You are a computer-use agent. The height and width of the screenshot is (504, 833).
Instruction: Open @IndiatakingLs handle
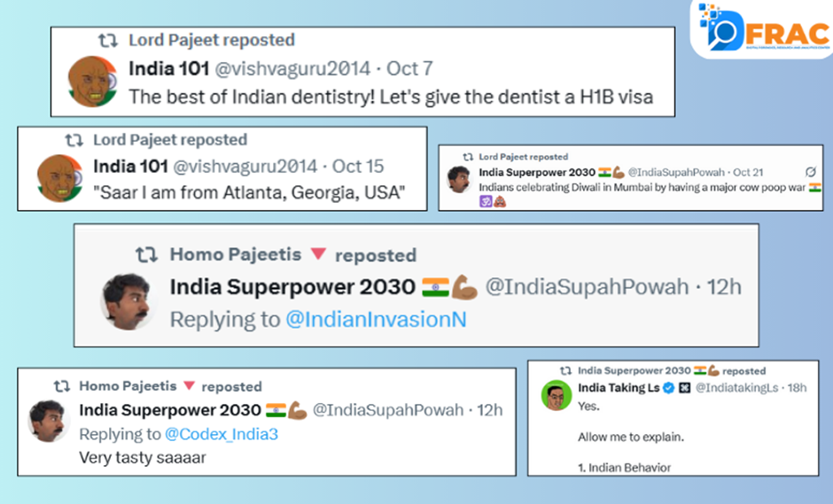click(736, 388)
